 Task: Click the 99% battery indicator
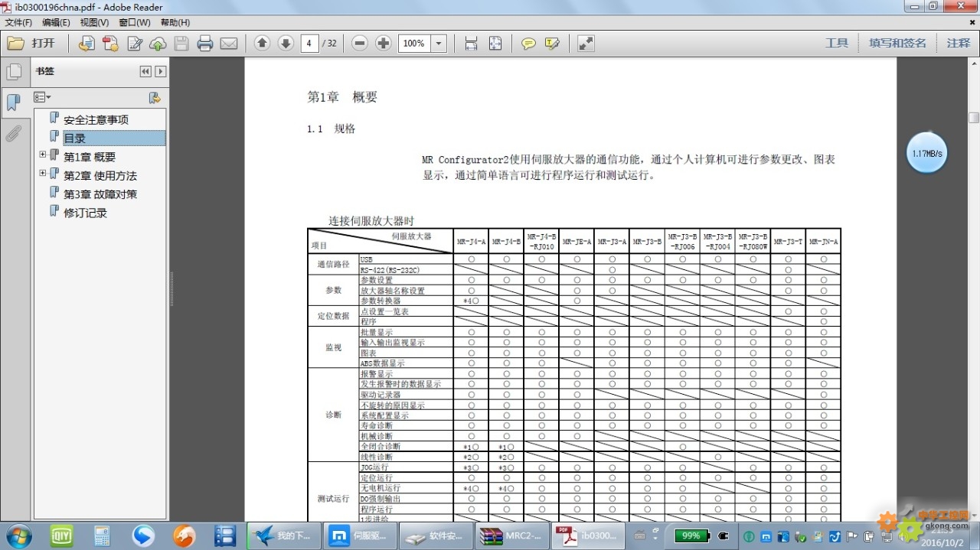pyautogui.click(x=691, y=536)
